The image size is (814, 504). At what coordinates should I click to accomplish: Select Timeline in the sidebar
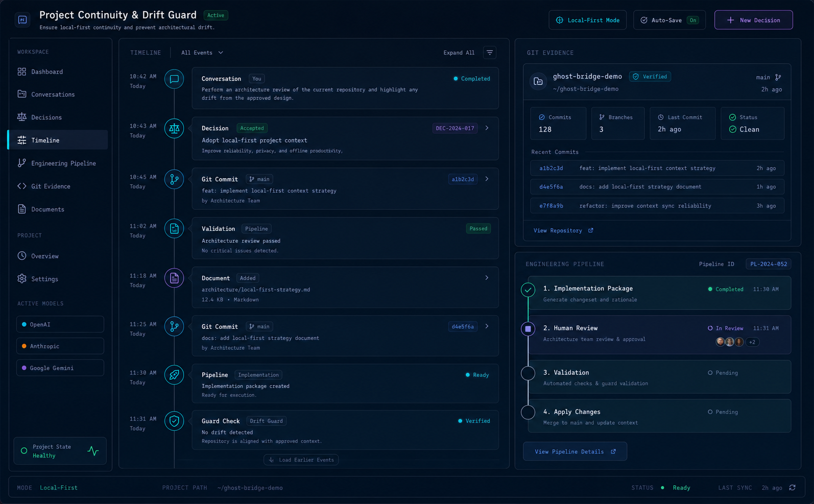tap(58, 140)
